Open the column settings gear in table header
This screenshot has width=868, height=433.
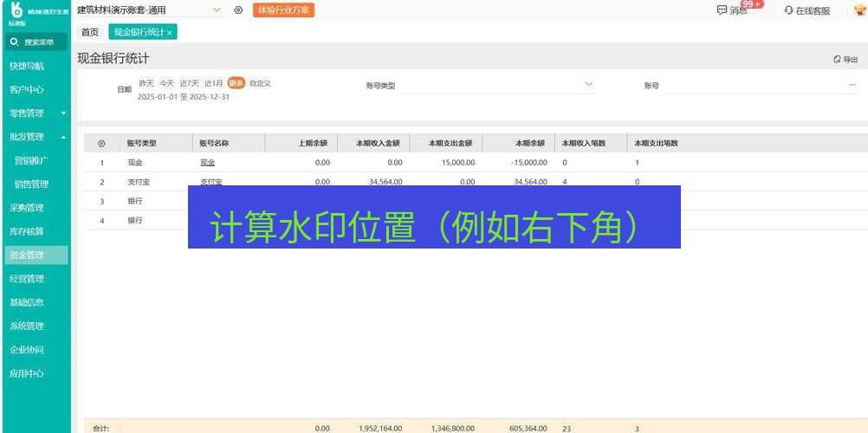101,144
